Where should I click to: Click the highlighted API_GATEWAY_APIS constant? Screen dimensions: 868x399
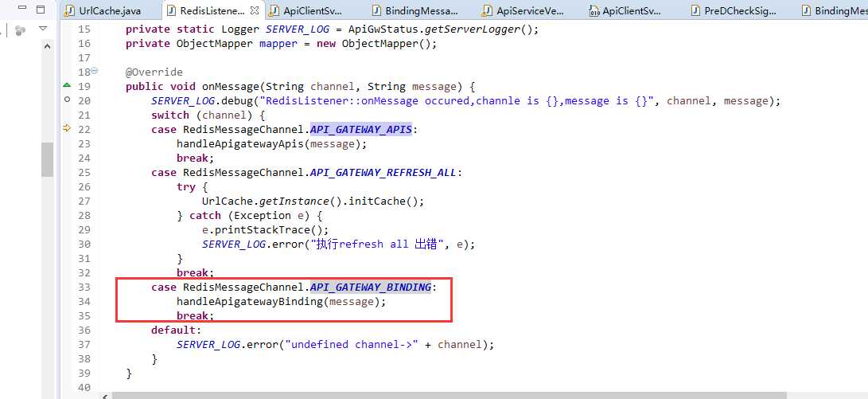click(x=361, y=129)
